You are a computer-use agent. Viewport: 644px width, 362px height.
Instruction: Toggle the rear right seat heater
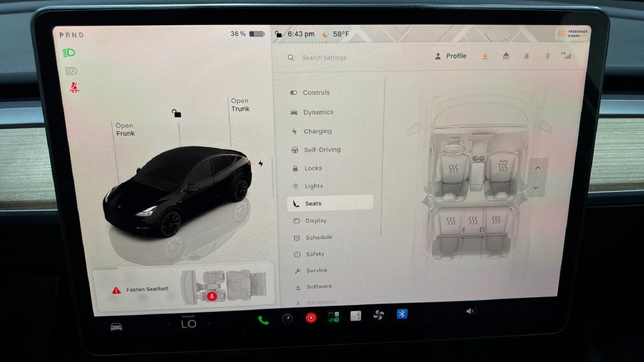click(x=496, y=219)
